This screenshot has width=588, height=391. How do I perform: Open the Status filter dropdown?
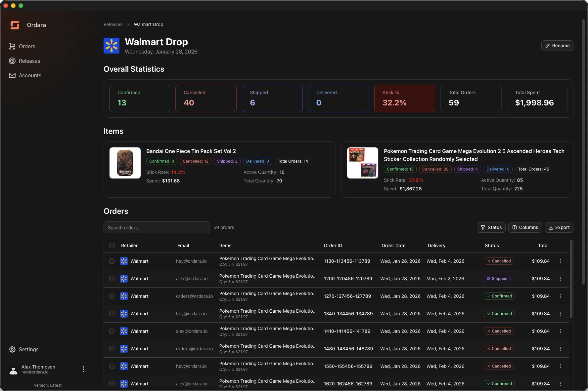coord(491,227)
